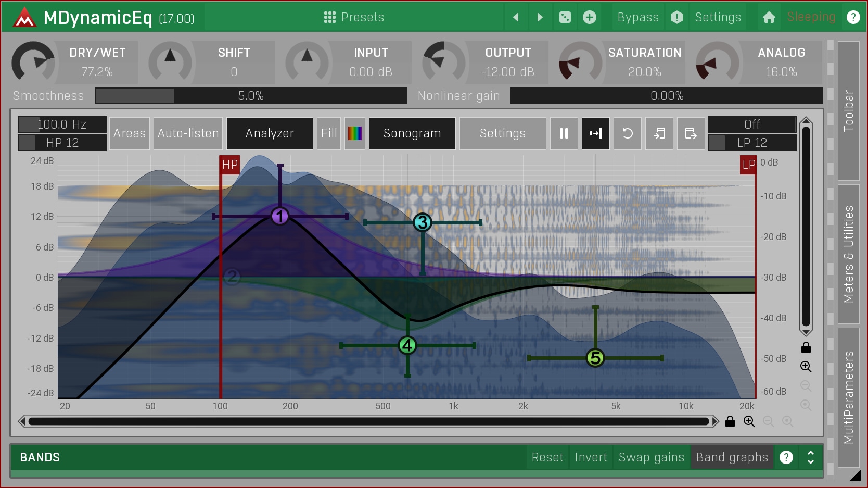Toggle the Bypass button
The width and height of the screenshot is (868, 488).
(x=638, y=17)
